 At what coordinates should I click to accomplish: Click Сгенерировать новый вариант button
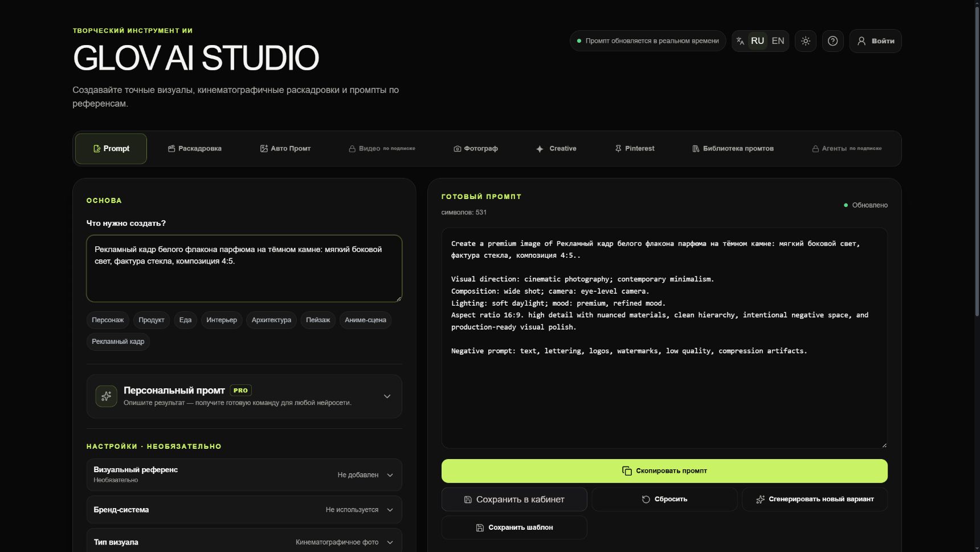coord(815,500)
